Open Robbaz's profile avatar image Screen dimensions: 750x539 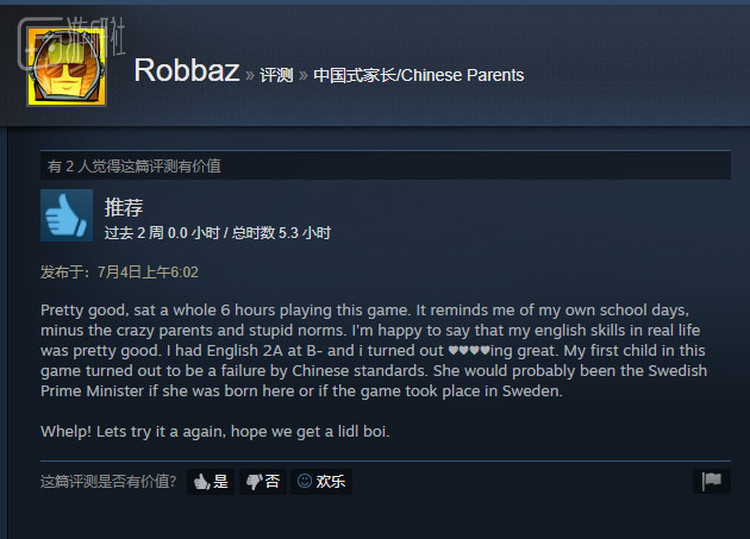66,66
